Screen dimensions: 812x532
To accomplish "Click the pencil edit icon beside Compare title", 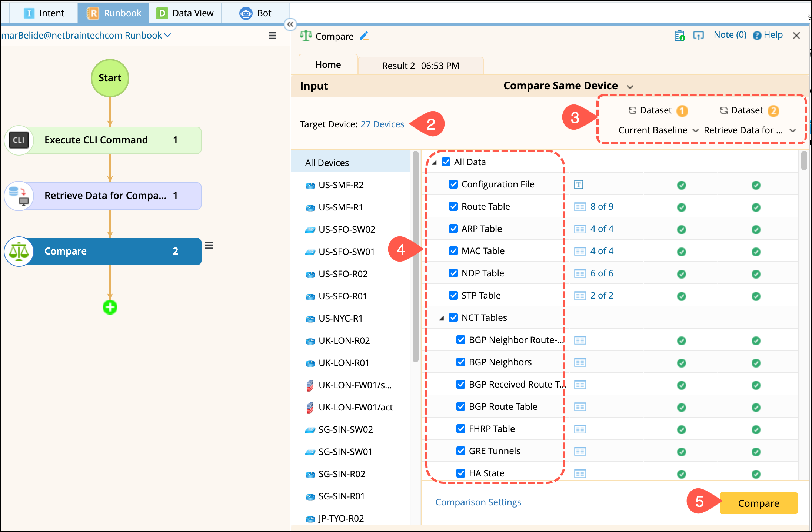I will [364, 36].
